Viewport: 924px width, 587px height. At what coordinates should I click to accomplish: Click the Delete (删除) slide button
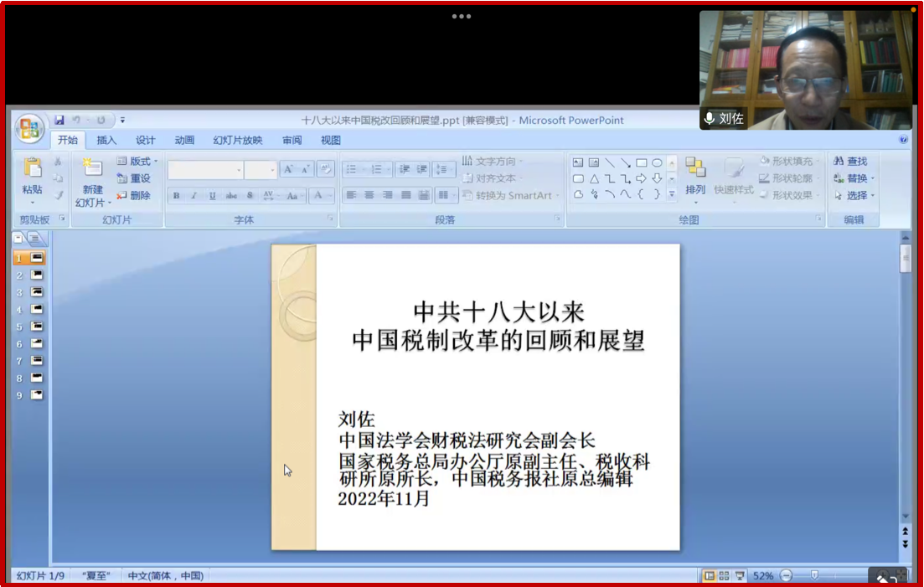[134, 196]
